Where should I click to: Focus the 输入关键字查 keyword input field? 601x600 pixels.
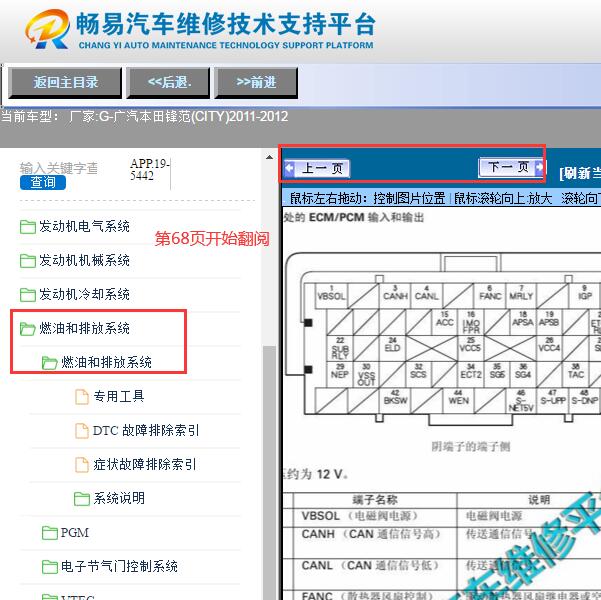tap(59, 168)
